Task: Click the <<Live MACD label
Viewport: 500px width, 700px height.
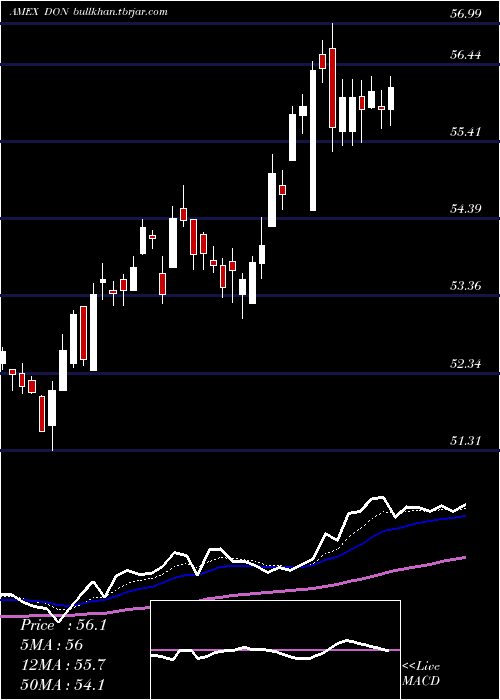Action: click(421, 673)
